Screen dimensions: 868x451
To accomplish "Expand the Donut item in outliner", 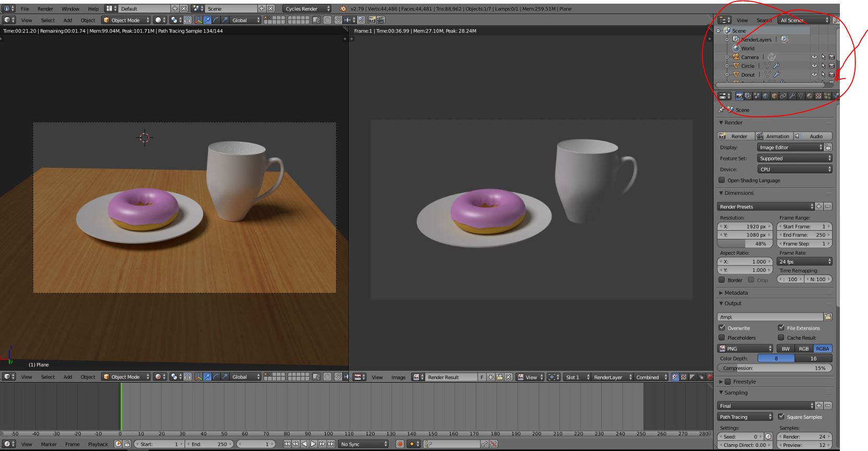I will pos(727,75).
